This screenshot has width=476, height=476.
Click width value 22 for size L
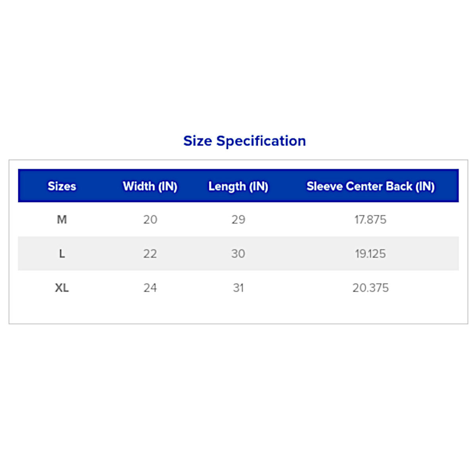[150, 253]
